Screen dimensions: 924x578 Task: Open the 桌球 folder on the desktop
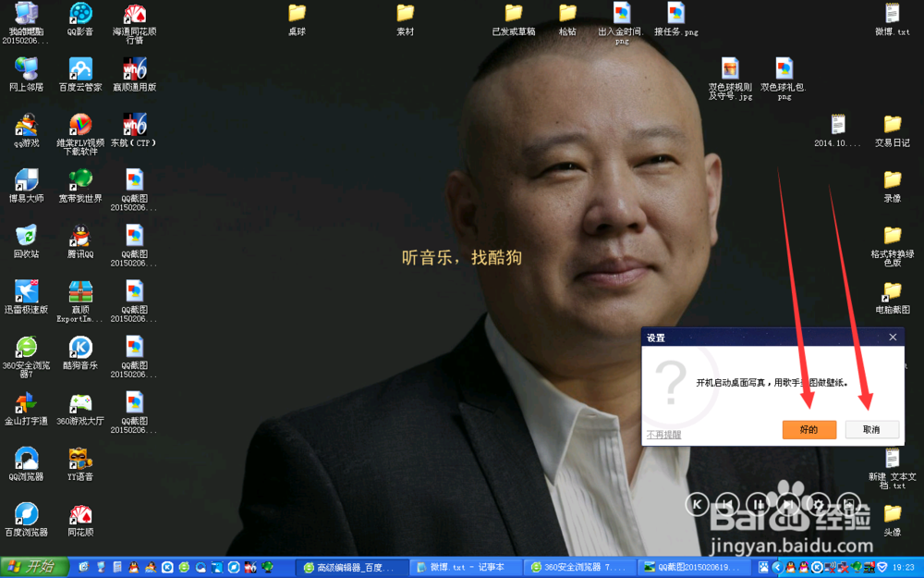coord(297,17)
